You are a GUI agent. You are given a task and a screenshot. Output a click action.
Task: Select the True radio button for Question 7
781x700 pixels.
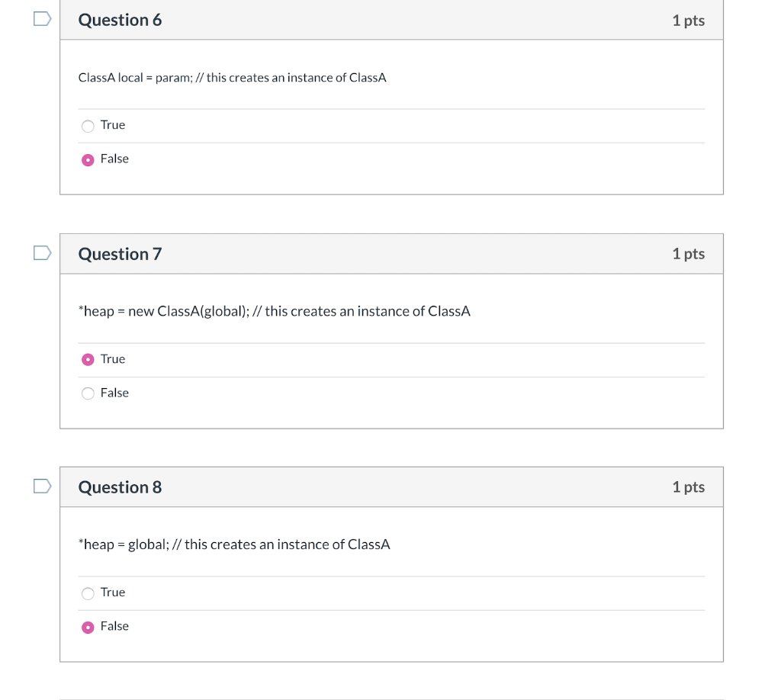point(88,359)
